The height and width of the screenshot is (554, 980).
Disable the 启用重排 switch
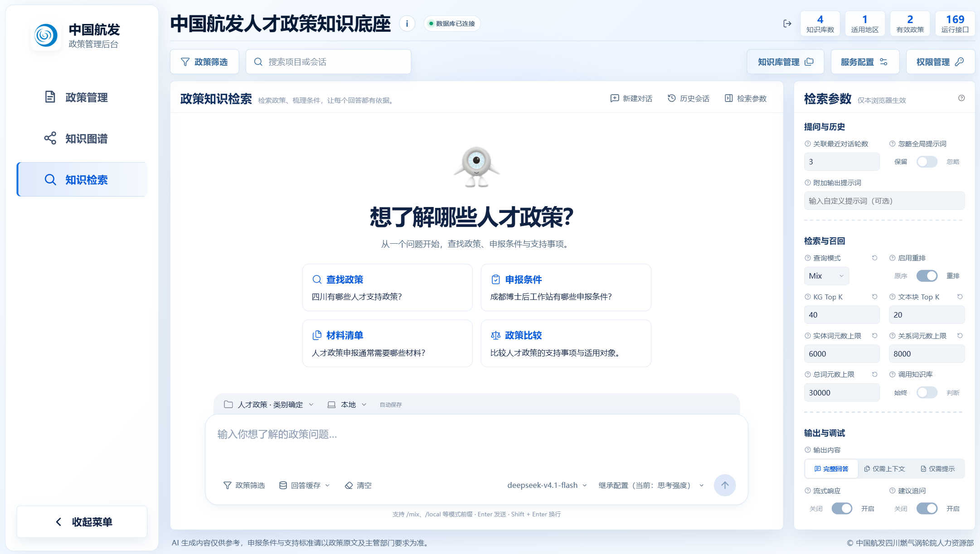tap(927, 276)
